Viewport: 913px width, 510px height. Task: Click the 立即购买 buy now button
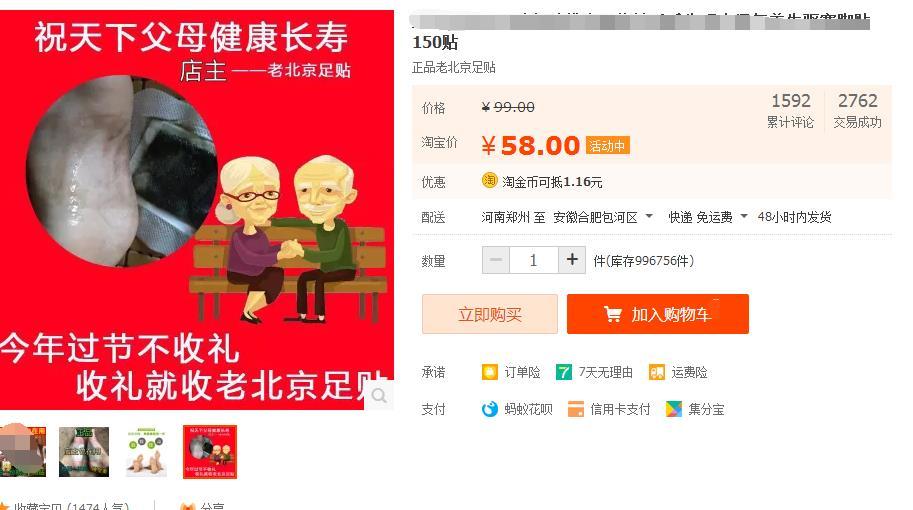click(x=490, y=314)
